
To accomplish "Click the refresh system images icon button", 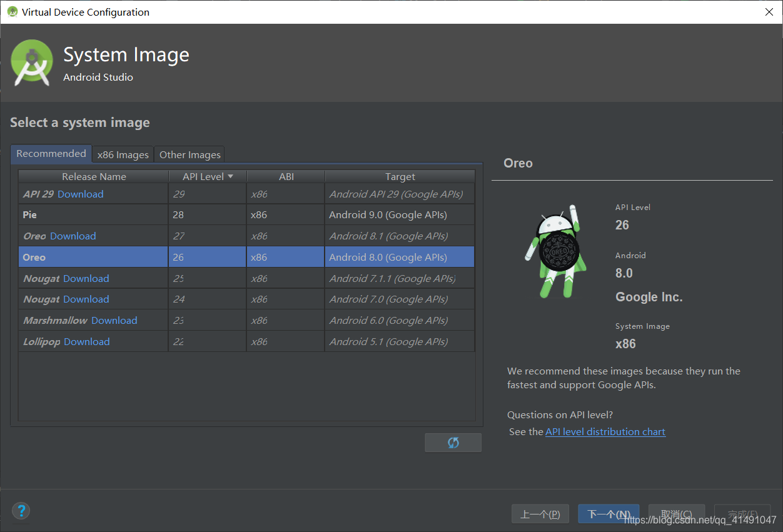I will [453, 443].
